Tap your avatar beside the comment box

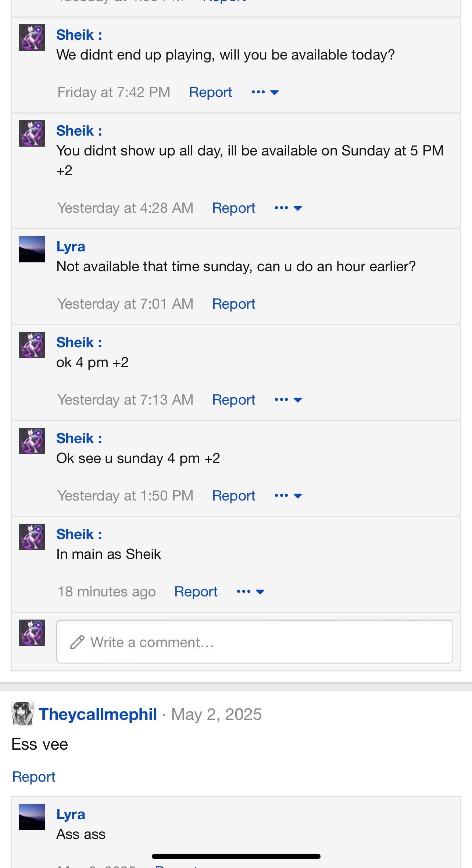point(32,633)
